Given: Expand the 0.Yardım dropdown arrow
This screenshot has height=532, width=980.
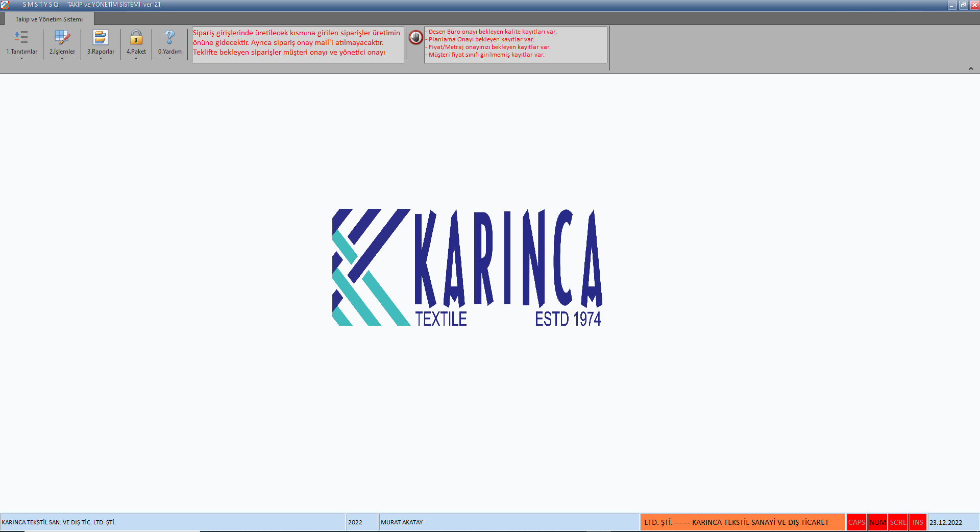Looking at the screenshot, I should (x=170, y=59).
